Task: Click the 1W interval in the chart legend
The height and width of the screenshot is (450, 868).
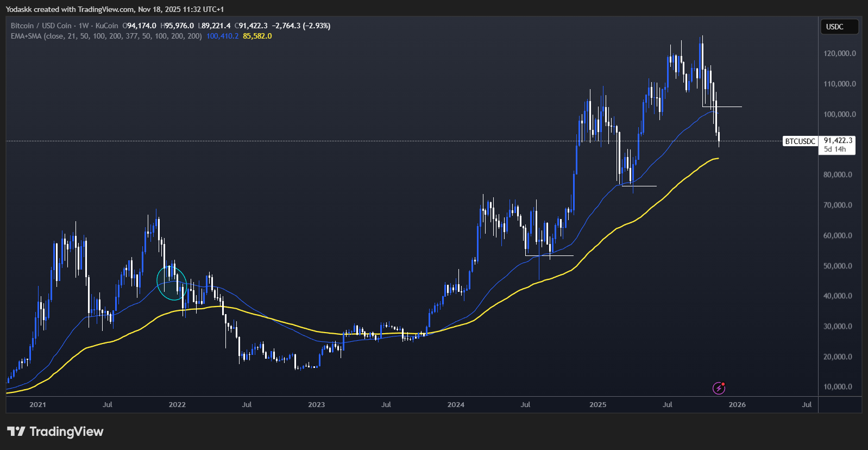Action: (x=84, y=26)
